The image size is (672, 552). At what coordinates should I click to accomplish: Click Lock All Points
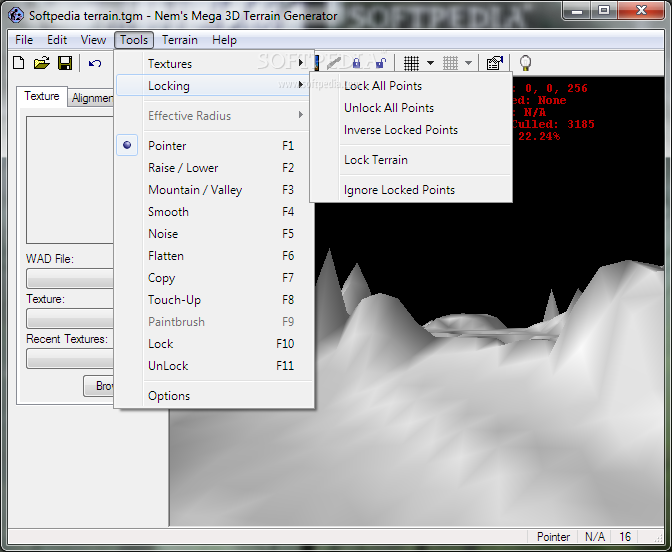(x=411, y=86)
